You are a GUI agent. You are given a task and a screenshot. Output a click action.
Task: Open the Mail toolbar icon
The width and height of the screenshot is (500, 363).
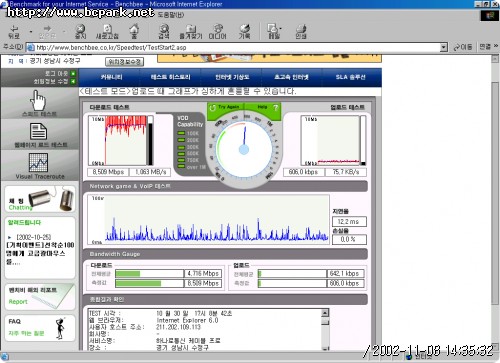tap(274, 32)
